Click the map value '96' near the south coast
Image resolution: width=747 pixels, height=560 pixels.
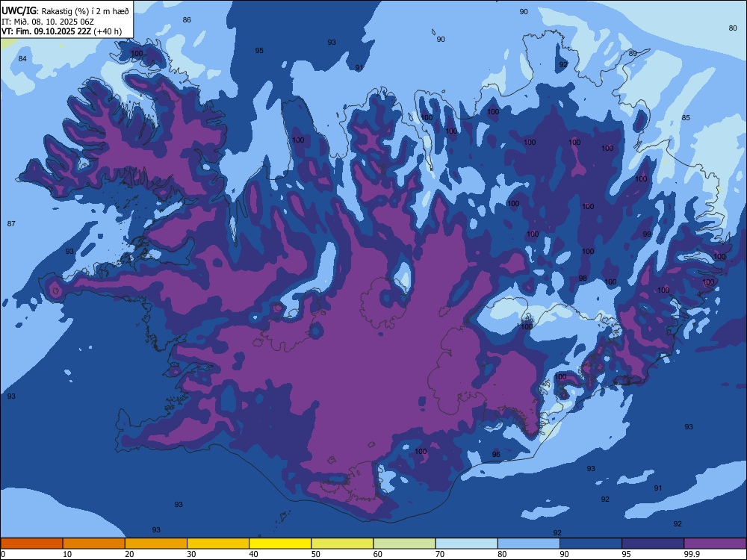496,454
